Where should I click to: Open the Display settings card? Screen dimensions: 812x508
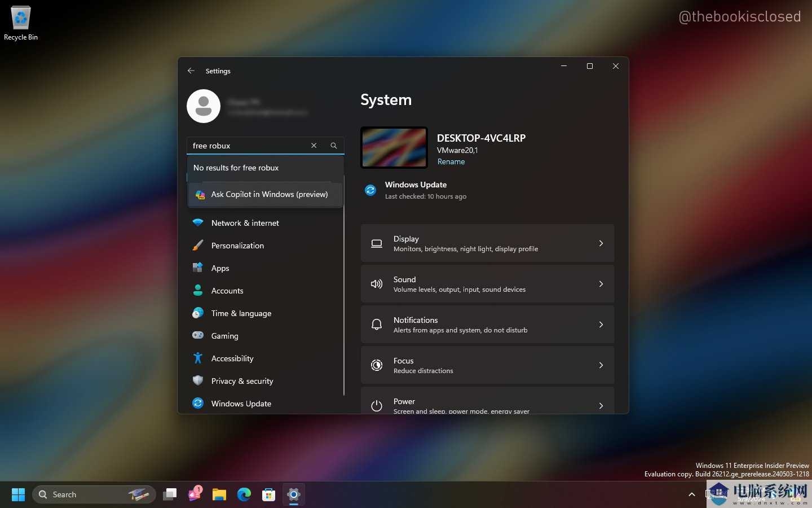(x=487, y=243)
